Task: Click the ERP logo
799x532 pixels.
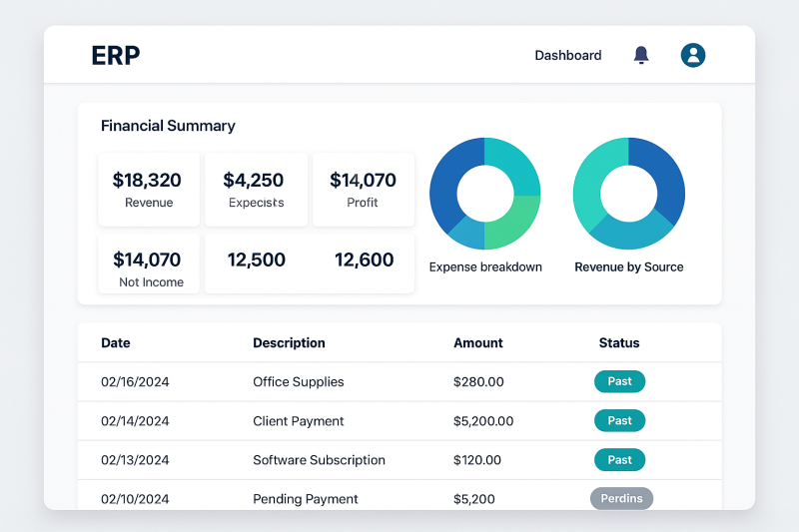Action: (116, 56)
